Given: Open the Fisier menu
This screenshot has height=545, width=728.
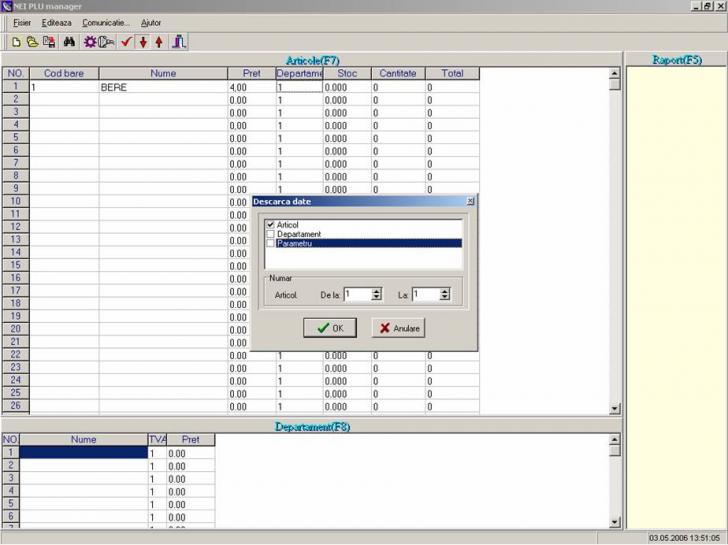Looking at the screenshot, I should tap(22, 22).
